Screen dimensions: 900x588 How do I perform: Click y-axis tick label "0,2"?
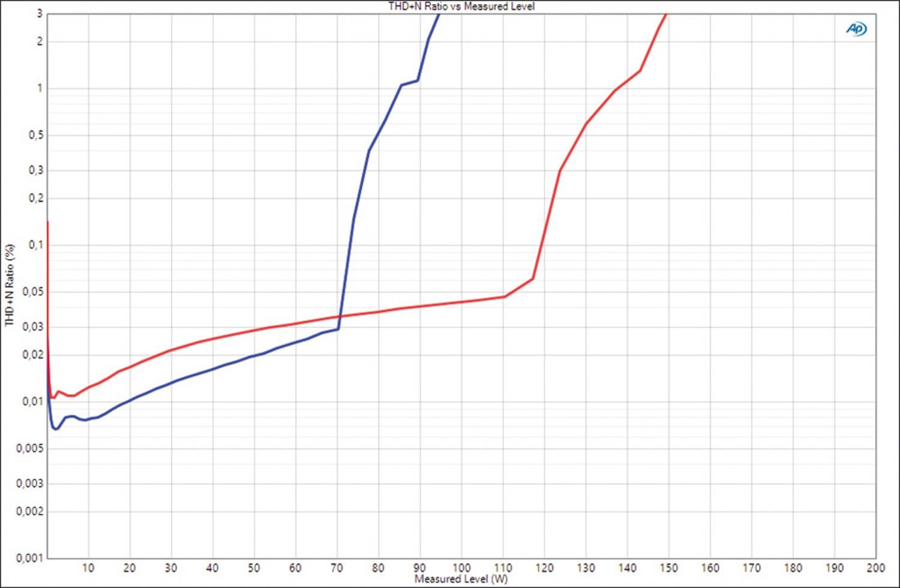tap(36, 198)
